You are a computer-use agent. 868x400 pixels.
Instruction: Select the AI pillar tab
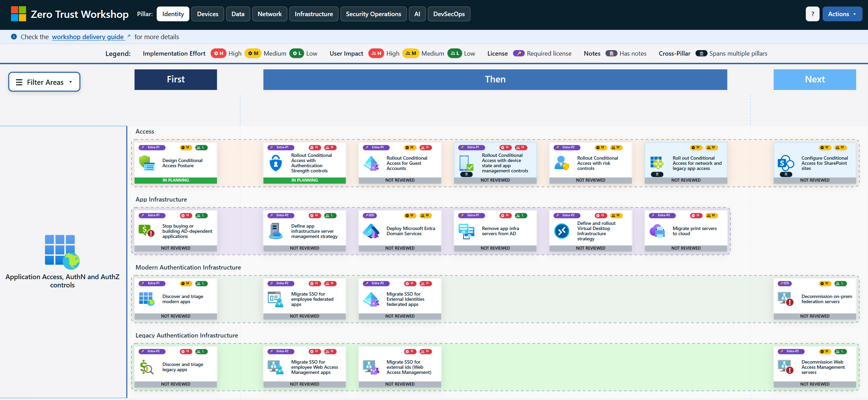point(417,14)
